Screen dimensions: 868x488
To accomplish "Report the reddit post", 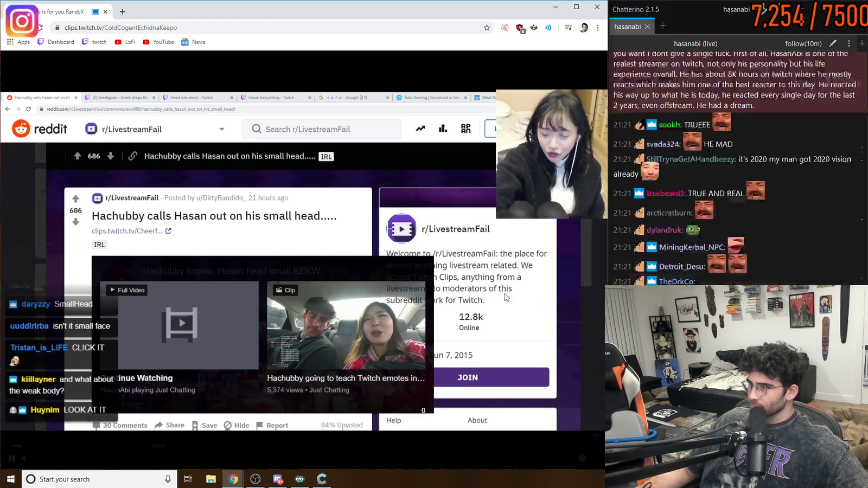I will coord(272,426).
